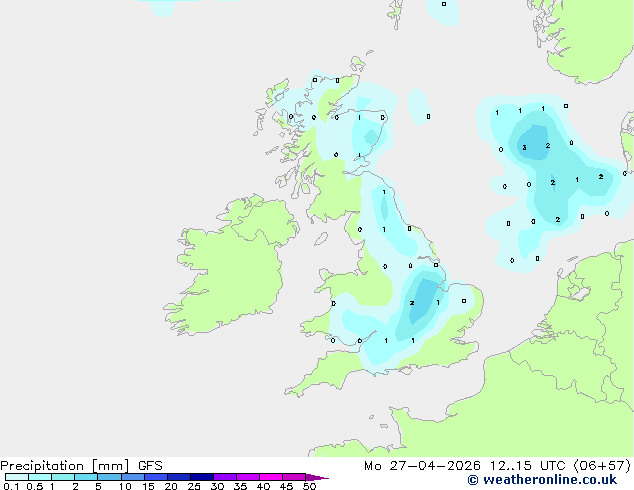Select the 2–5 mm legend color box
The height and width of the screenshot is (490, 634).
pyautogui.click(x=86, y=477)
